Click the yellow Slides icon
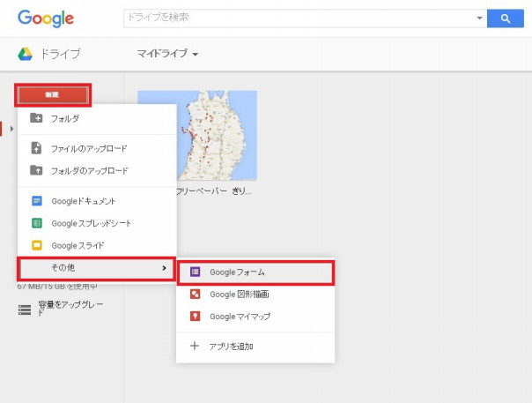This screenshot has width=532, height=403. point(37,245)
